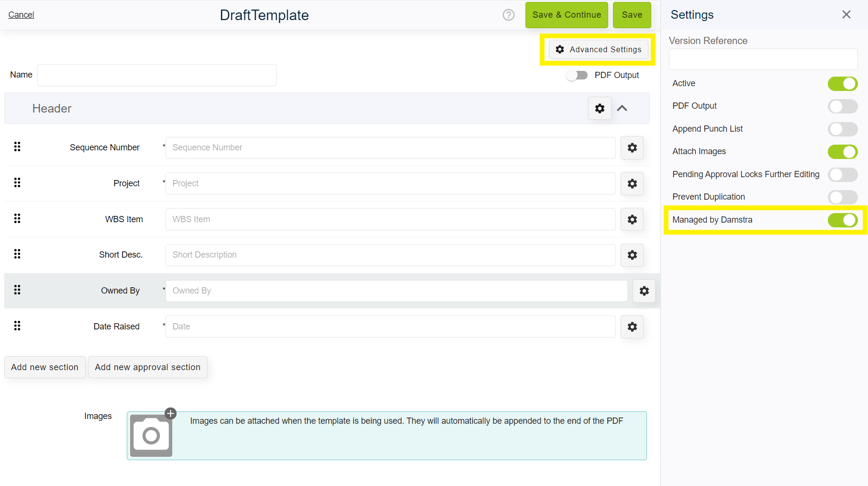Open settings gear for Project field
The image size is (868, 486).
(x=632, y=183)
